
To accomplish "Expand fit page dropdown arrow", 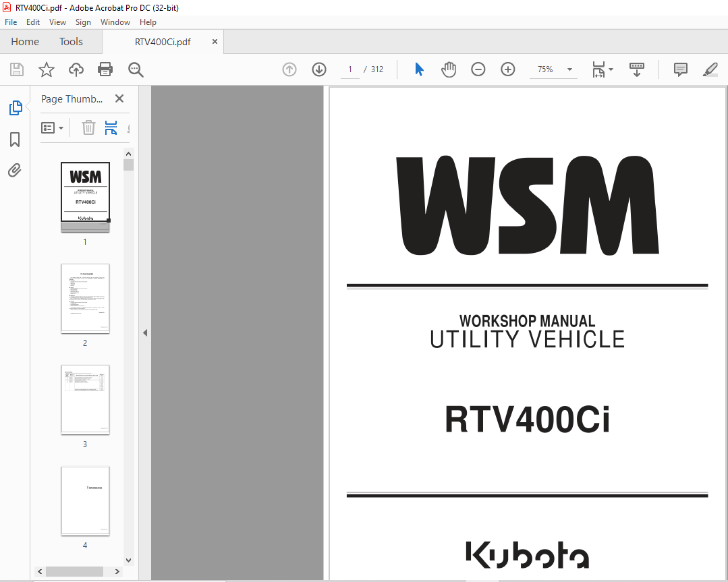I will [x=611, y=69].
